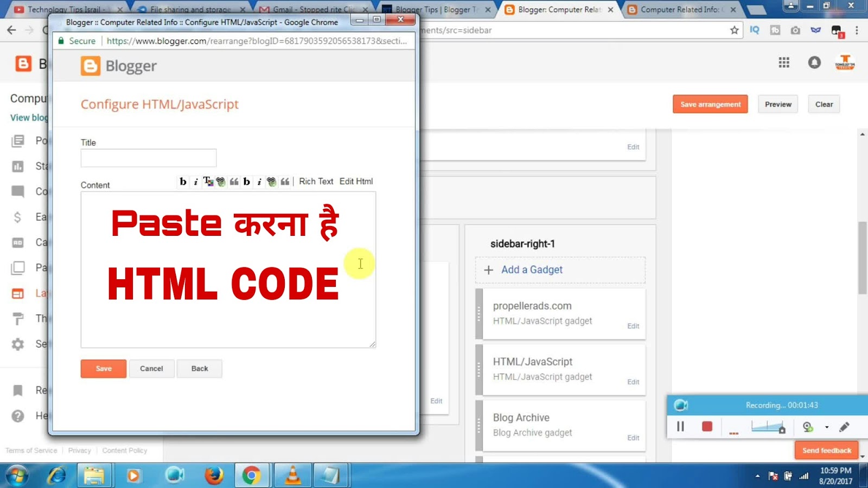
Task: Open the Google apps grid
Action: 784,62
